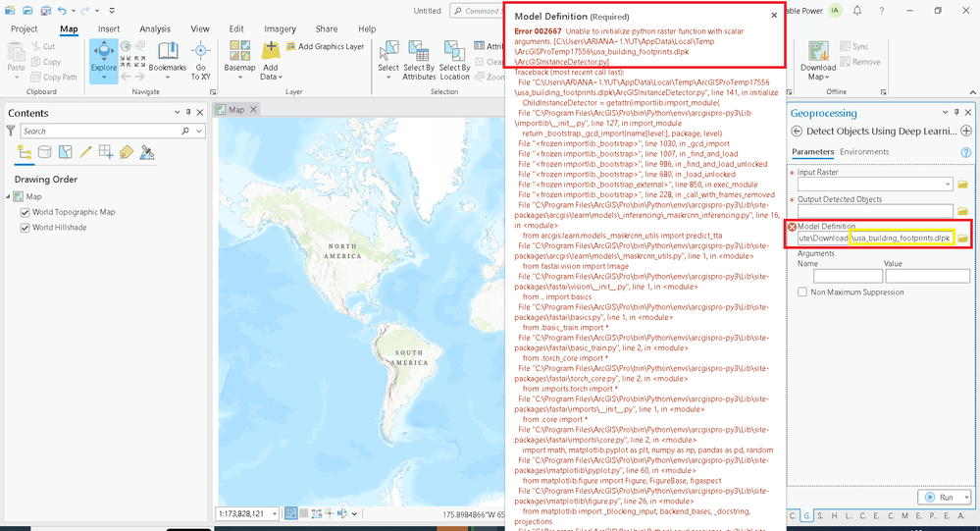Screen dimensions: 980x531
Task: Click the Geoprocessing back arrow icon
Action: 797,131
